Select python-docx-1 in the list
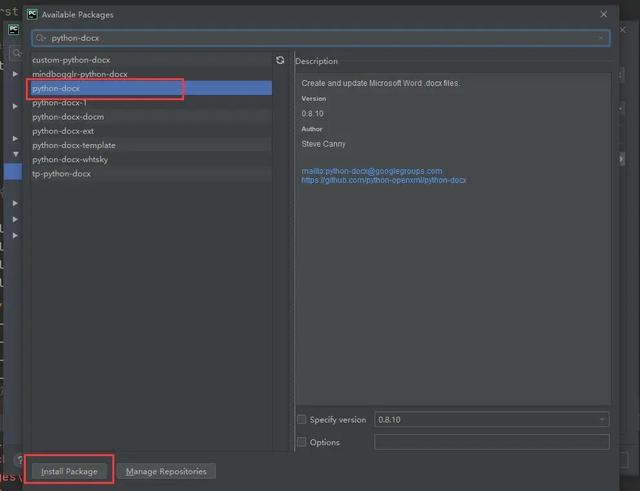Screen dimensions: 640x491 151,102
